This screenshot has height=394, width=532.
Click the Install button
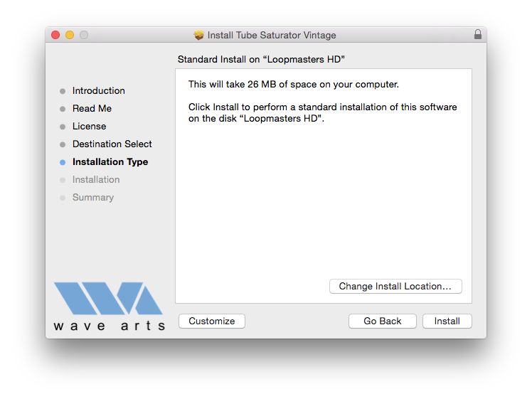(x=447, y=321)
